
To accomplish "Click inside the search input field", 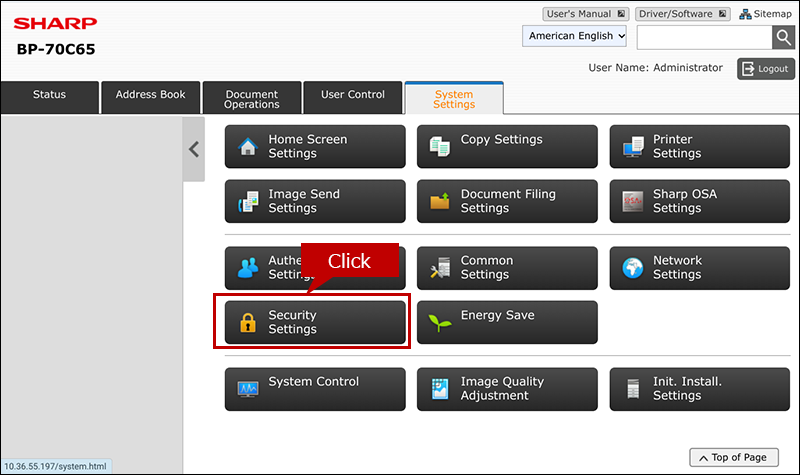I will point(705,38).
